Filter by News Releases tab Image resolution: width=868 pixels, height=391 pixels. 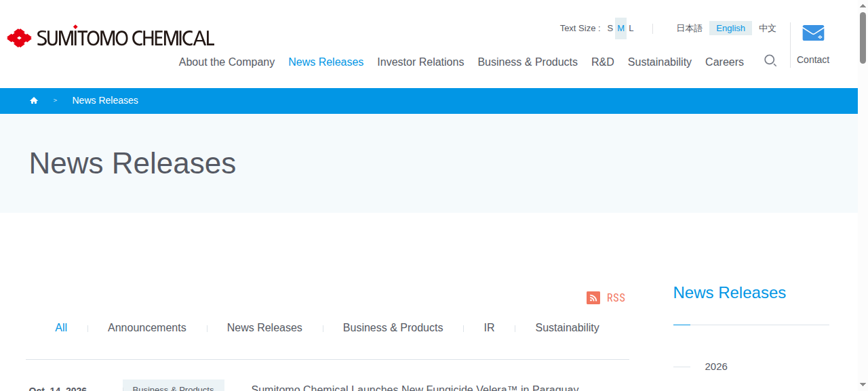264,328
